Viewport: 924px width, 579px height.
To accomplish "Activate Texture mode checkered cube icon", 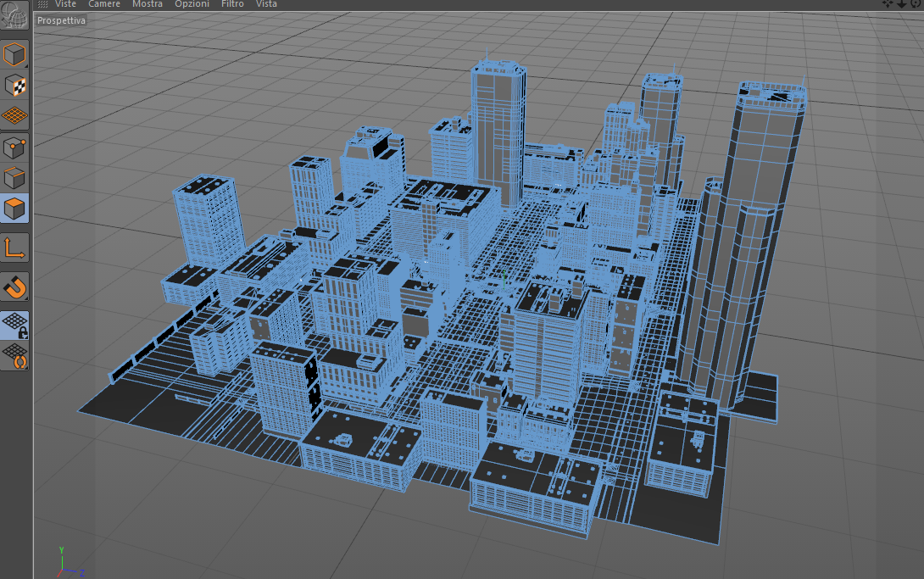I will pos(14,86).
